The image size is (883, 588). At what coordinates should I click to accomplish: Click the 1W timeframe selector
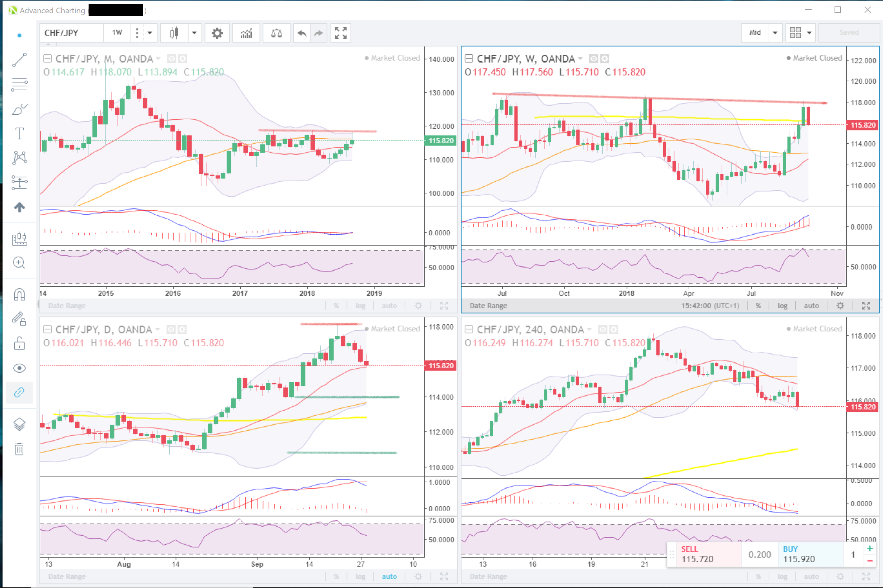tap(117, 33)
